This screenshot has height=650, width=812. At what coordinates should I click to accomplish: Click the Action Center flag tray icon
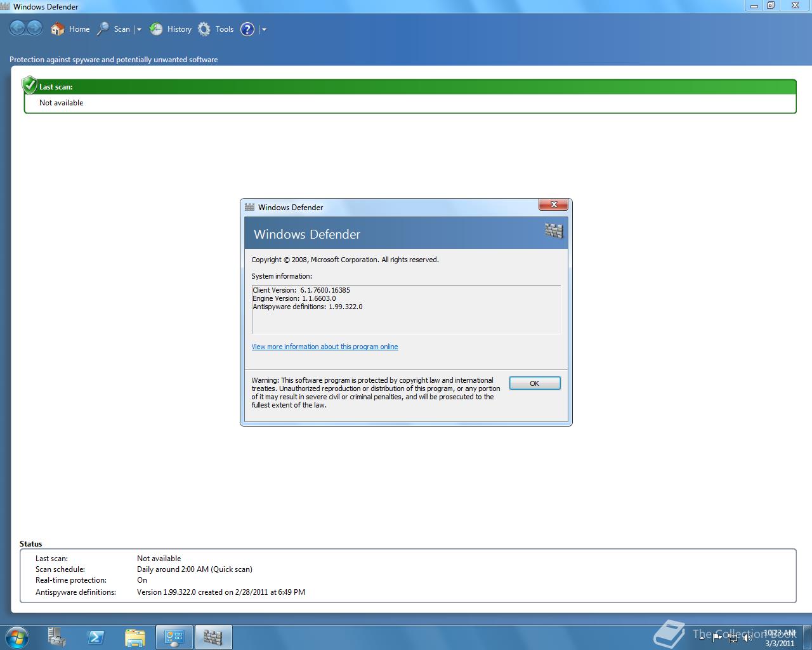717,637
